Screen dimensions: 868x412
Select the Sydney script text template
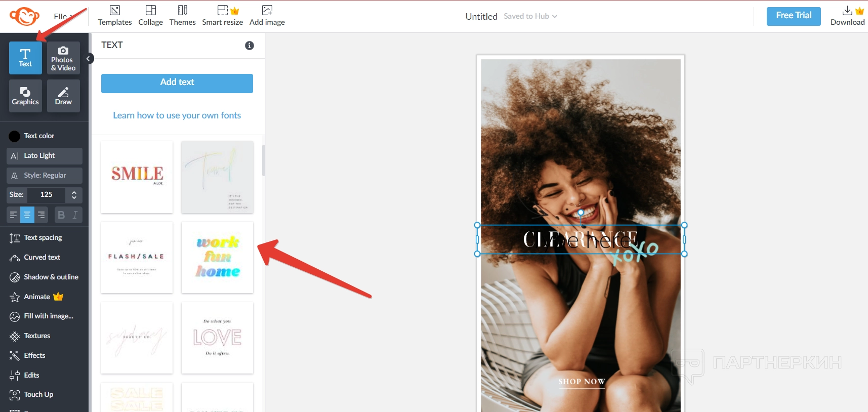137,338
